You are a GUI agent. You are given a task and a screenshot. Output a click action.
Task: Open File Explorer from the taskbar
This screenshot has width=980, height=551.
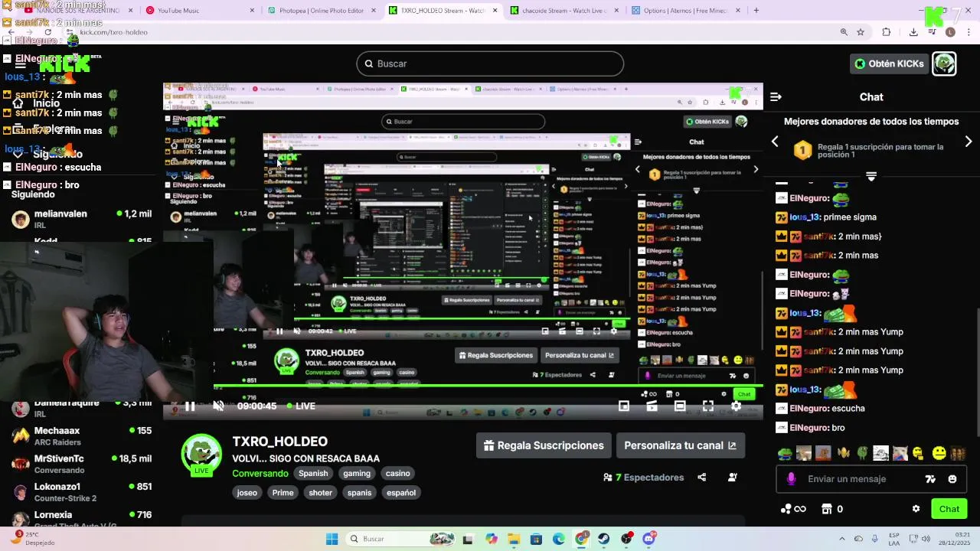tap(514, 539)
